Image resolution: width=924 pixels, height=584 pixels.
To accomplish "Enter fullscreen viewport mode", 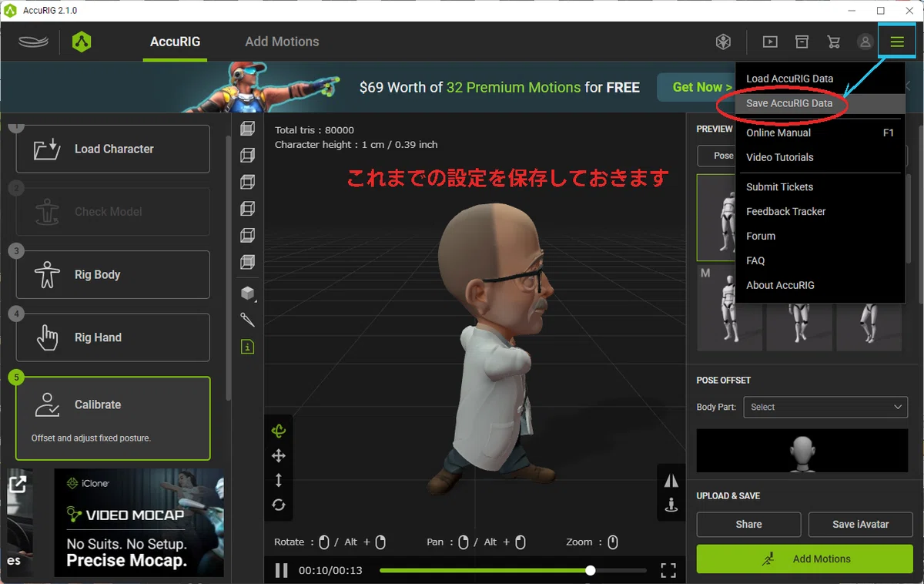I will (x=668, y=570).
